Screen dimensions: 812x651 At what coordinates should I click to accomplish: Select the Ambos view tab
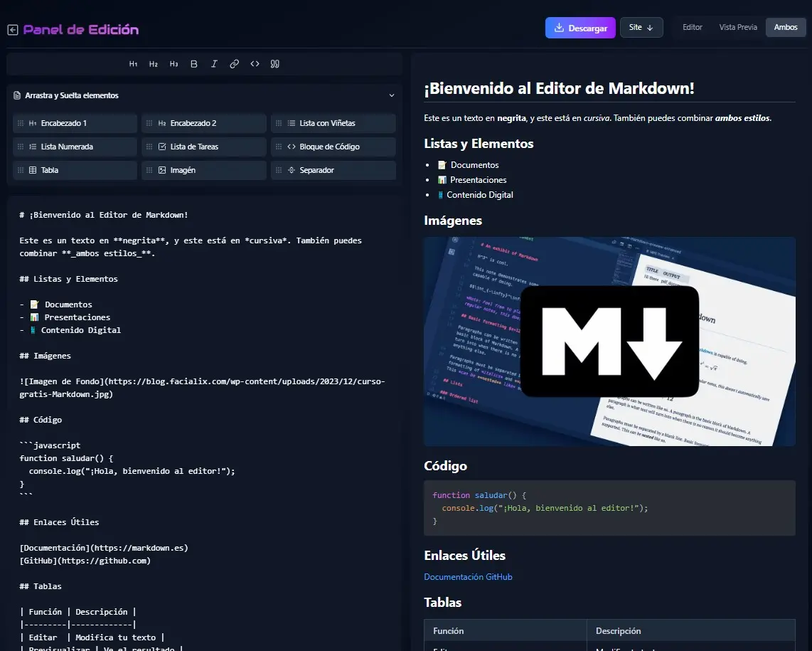pos(786,28)
